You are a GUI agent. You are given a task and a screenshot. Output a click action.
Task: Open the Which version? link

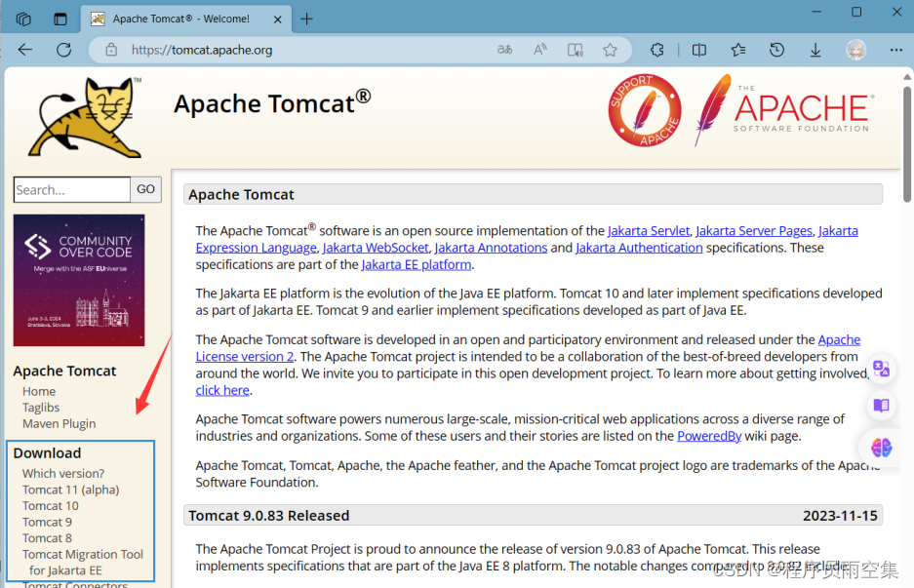coord(63,474)
